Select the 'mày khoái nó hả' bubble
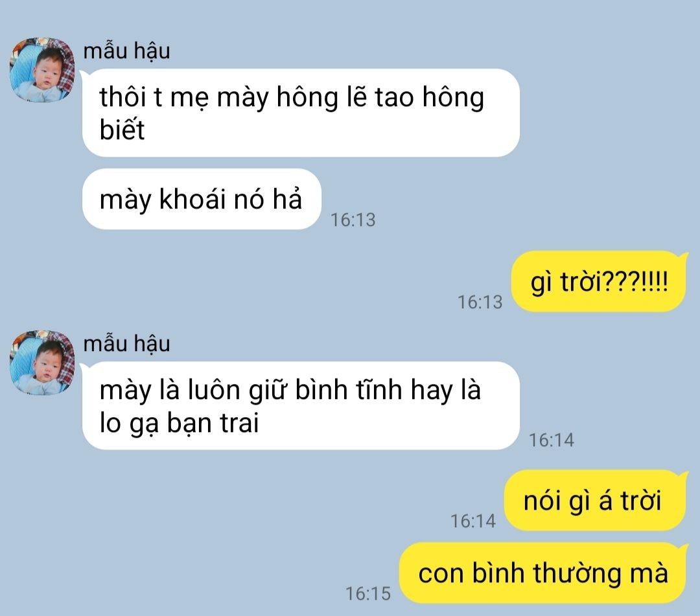This screenshot has width=700, height=616. [x=202, y=199]
